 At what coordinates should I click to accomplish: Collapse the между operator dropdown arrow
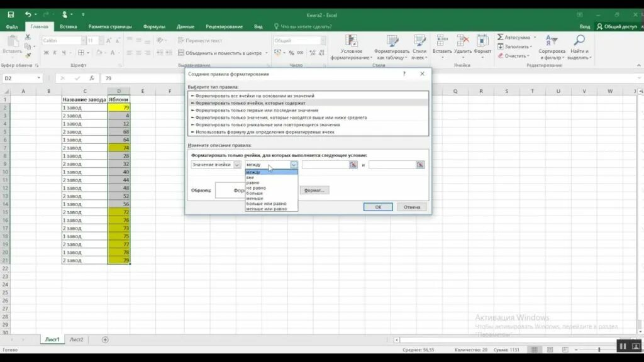click(x=294, y=165)
